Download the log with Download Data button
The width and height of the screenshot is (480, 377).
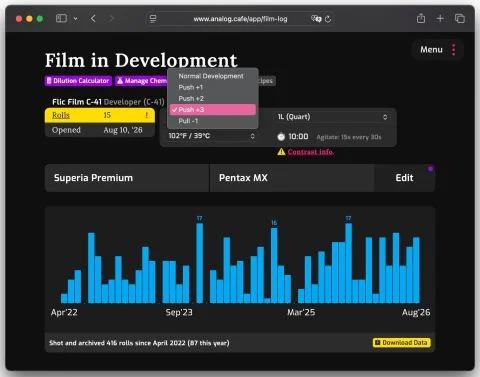point(402,343)
